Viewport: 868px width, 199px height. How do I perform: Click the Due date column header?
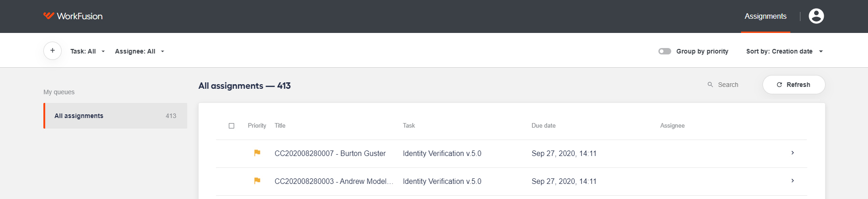coord(543,126)
